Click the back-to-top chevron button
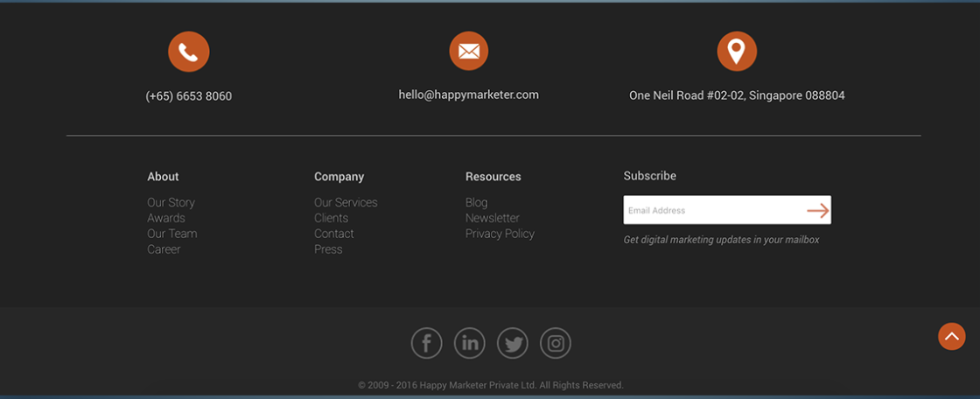Screen dimensions: 980x399 [x=951, y=337]
